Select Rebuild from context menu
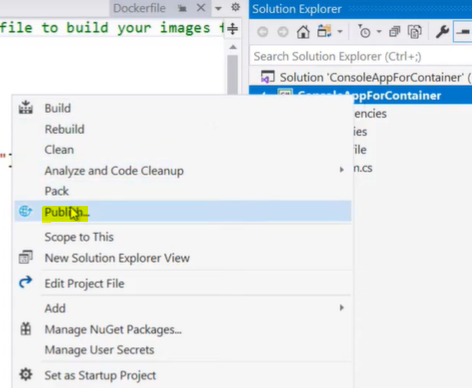Screen dimensions: 472x388 coord(65,129)
